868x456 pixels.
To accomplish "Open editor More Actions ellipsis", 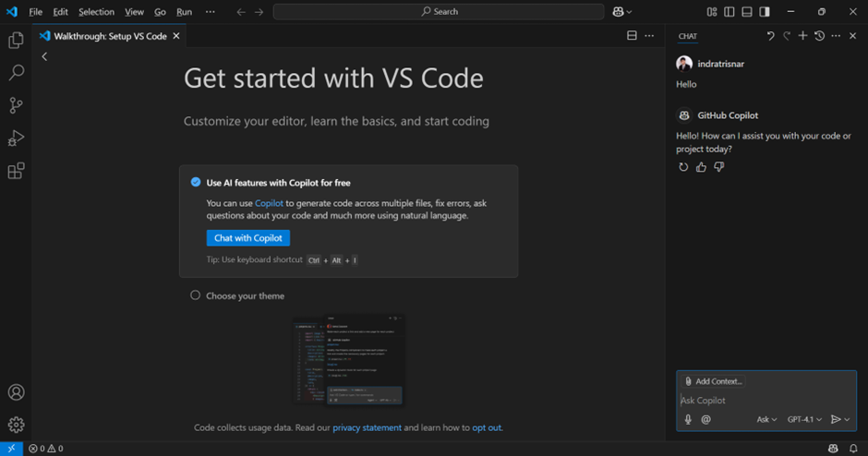I will coord(649,35).
